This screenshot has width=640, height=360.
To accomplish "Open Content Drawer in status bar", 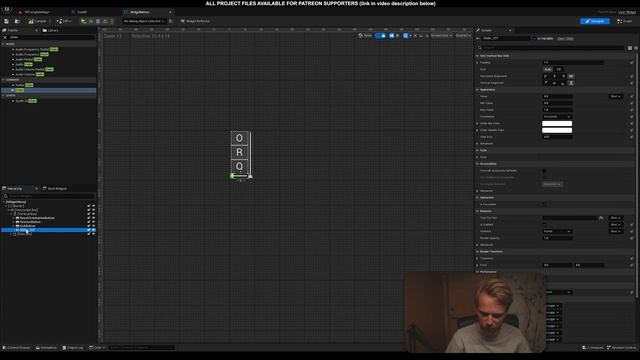I will pyautogui.click(x=16, y=348).
